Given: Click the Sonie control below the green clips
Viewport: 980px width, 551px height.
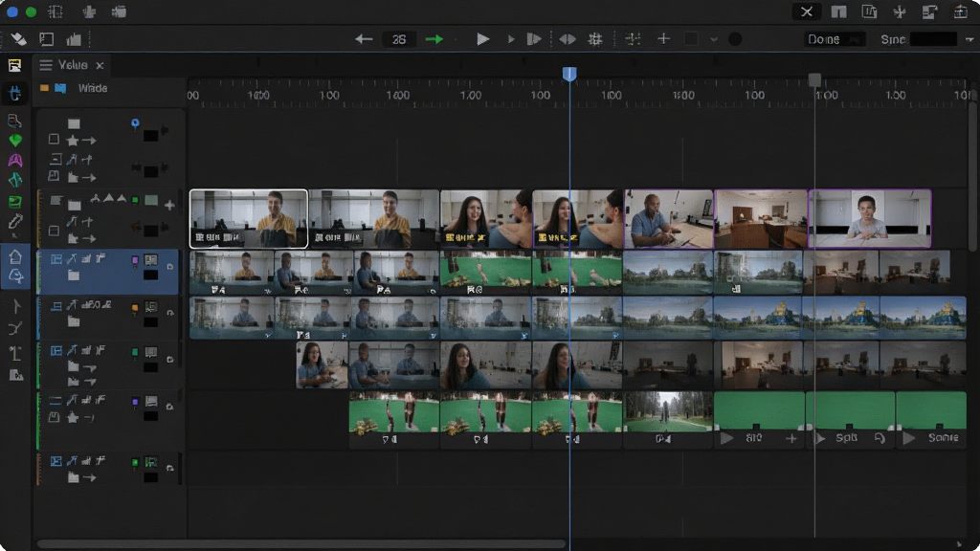Looking at the screenshot, I should [943, 438].
